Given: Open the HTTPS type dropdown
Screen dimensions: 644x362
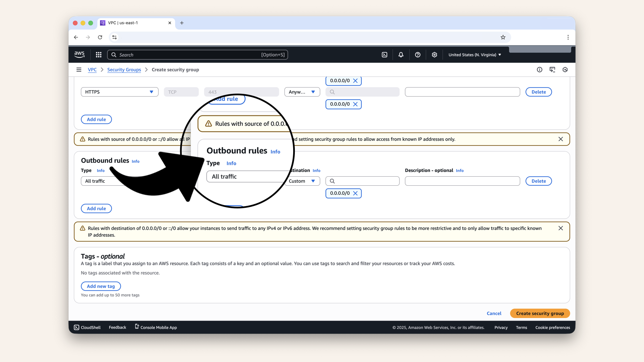Looking at the screenshot, I should click(x=119, y=92).
